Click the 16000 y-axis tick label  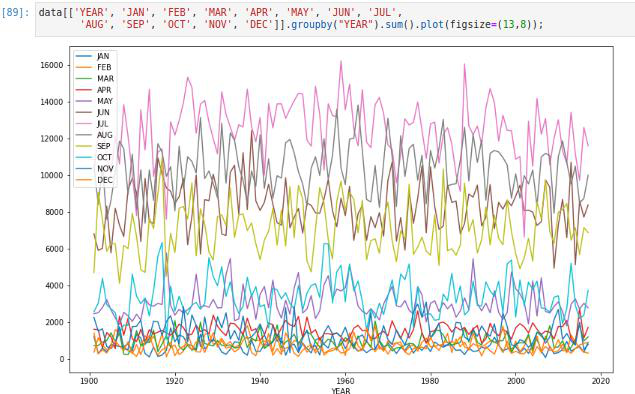(x=52, y=65)
